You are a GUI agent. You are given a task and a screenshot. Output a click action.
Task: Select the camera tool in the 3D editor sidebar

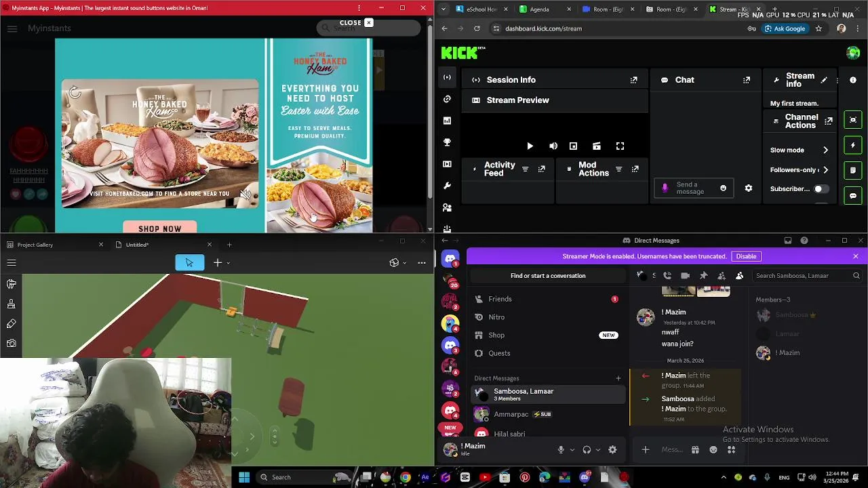[12, 344]
